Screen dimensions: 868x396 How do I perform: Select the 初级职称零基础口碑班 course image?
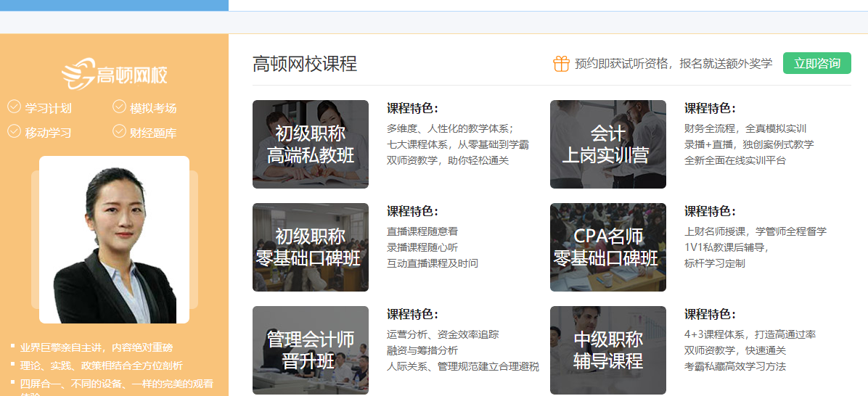point(310,247)
